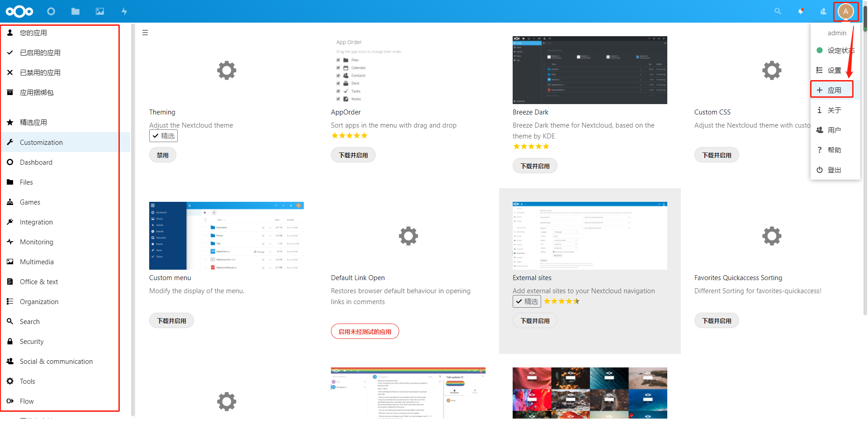Image resolution: width=868 pixels, height=424 pixels.
Task: Open the notifications bell in the header
Action: click(801, 11)
